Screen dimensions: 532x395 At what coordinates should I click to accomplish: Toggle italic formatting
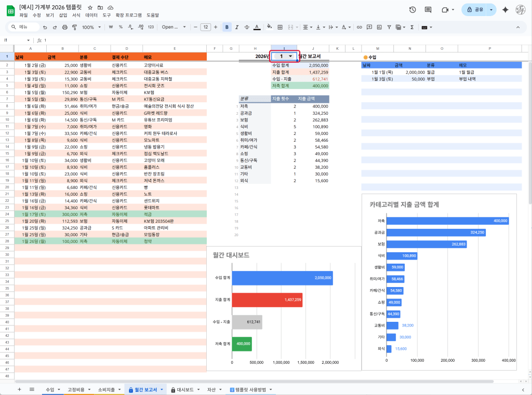237,27
